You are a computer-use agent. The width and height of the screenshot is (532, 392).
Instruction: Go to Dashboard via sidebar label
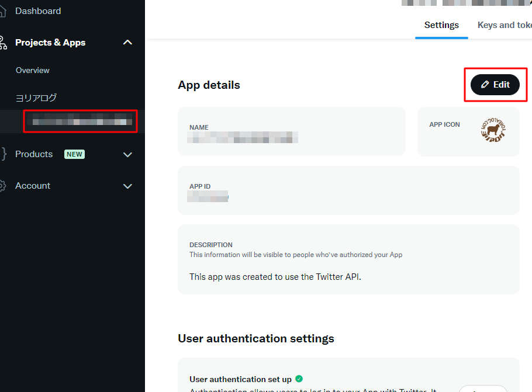(x=38, y=11)
